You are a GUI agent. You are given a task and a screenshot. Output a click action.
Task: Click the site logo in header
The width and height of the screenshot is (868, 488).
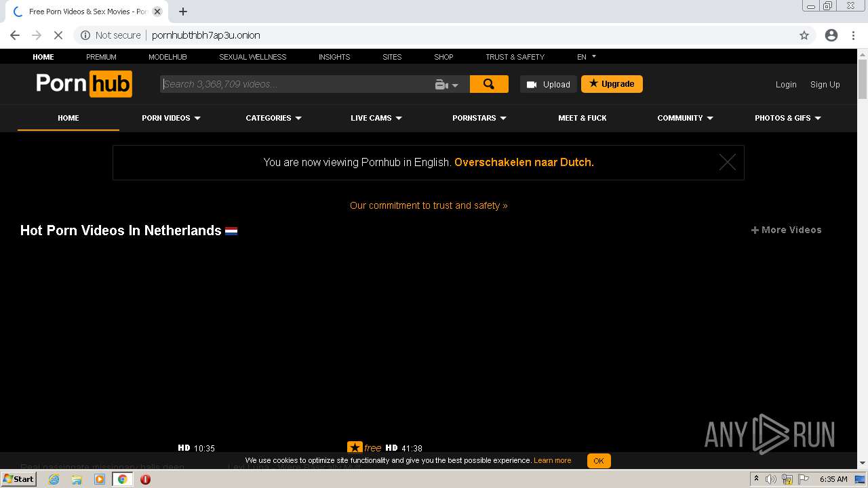coord(84,84)
